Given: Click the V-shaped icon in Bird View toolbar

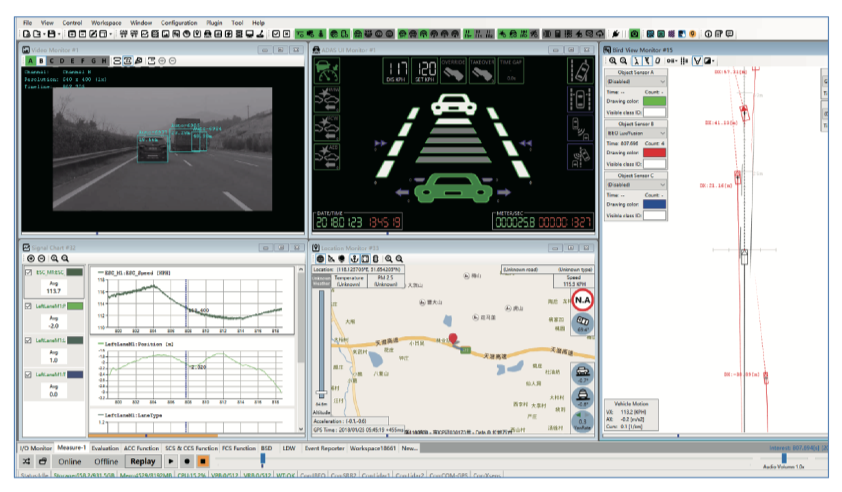Looking at the screenshot, I should pos(697,61).
